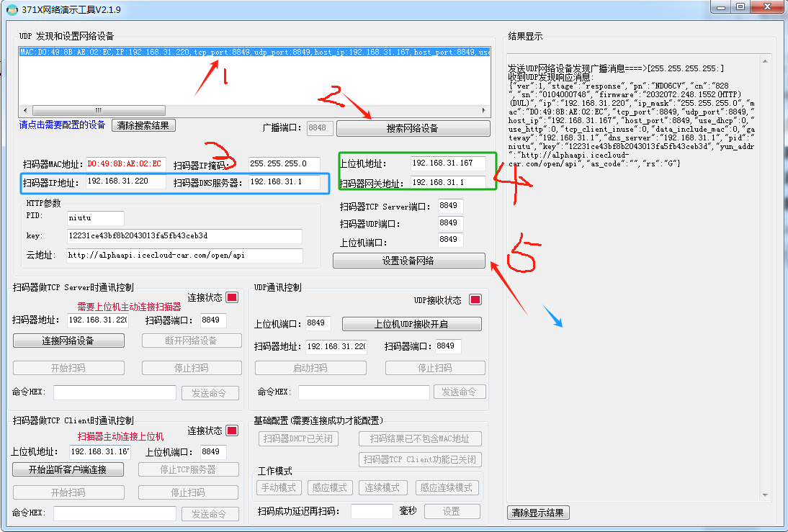
Task: Click the 清除搜索结果 button
Action: [143, 125]
